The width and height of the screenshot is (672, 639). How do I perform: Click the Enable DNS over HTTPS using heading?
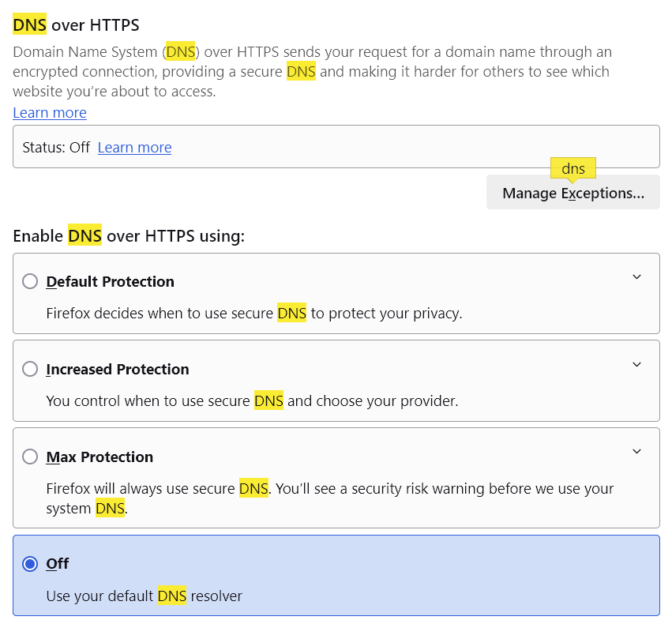coord(129,235)
